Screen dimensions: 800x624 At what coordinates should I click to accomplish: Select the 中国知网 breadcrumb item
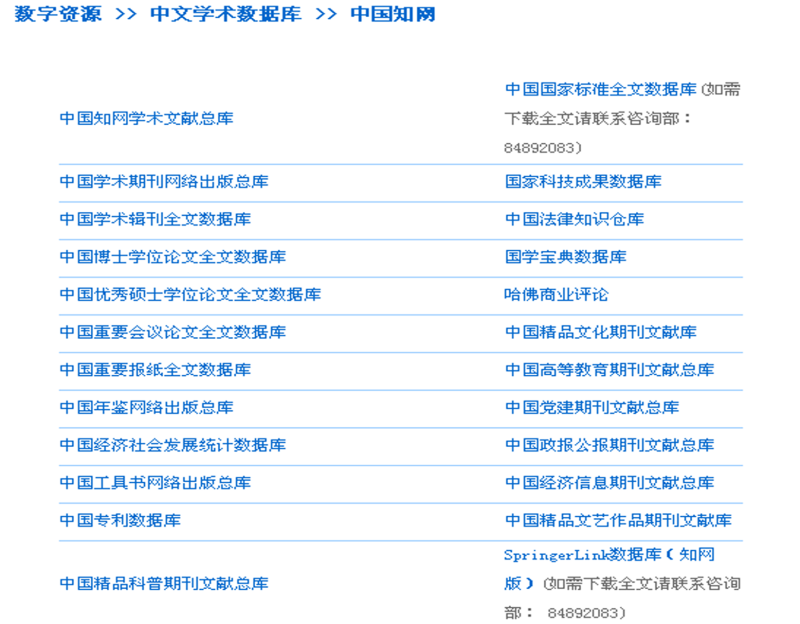coord(393,14)
